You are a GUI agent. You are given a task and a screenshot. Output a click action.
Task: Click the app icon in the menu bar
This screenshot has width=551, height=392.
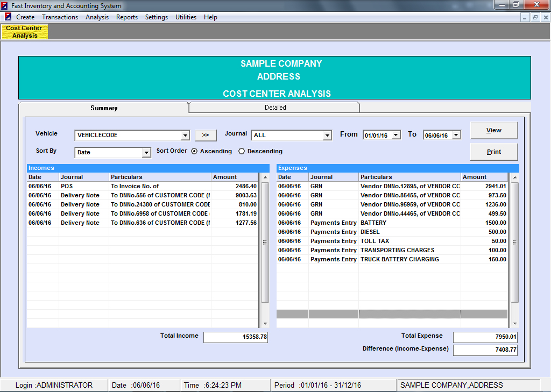pos(8,17)
